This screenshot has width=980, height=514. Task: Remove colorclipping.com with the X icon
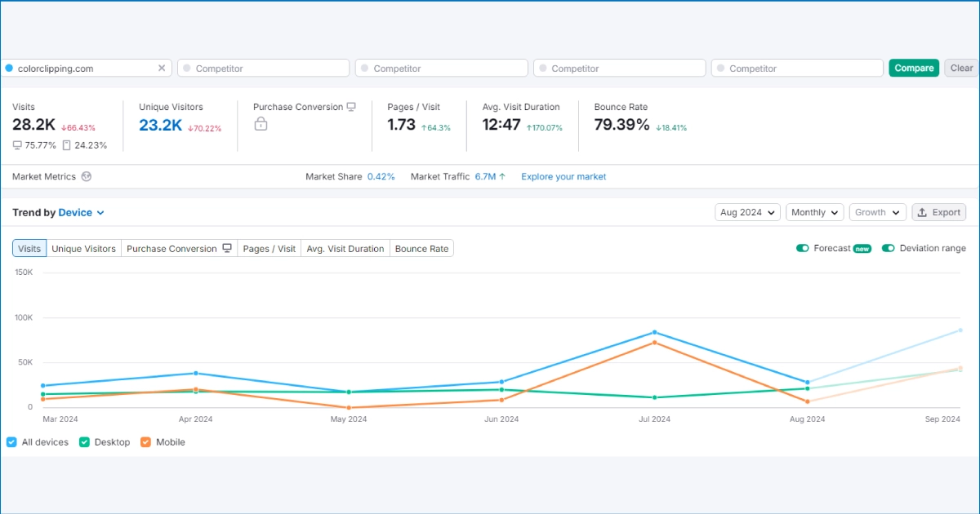[162, 69]
